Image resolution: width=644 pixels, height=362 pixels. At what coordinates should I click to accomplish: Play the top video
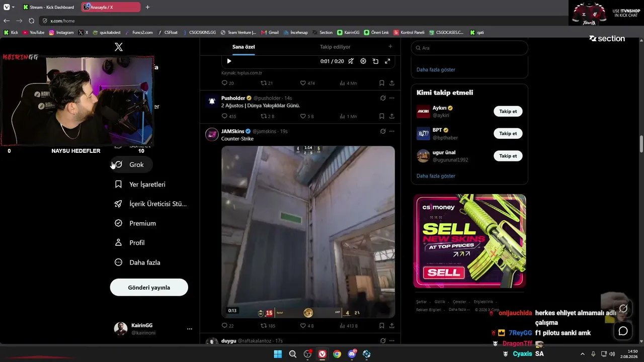pyautogui.click(x=229, y=61)
